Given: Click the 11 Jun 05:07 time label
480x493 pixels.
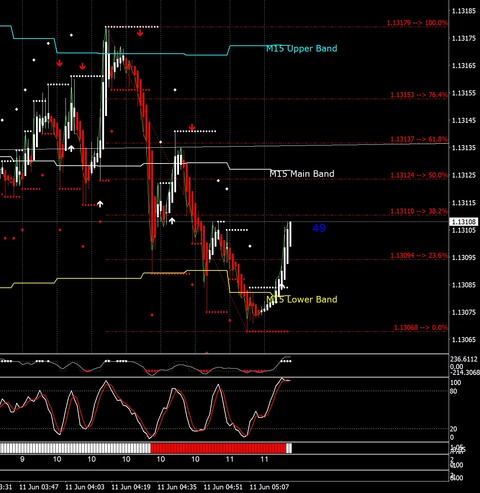Looking at the screenshot, I should 269,487.
